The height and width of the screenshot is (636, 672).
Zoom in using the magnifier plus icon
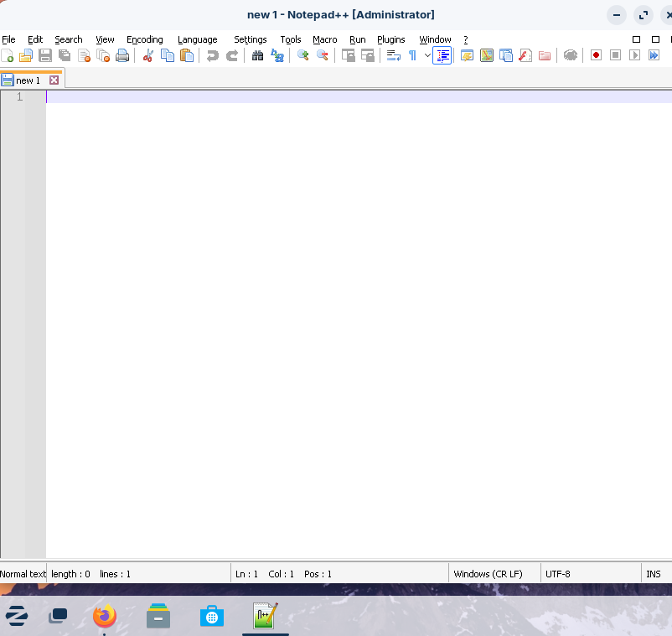[303, 55]
